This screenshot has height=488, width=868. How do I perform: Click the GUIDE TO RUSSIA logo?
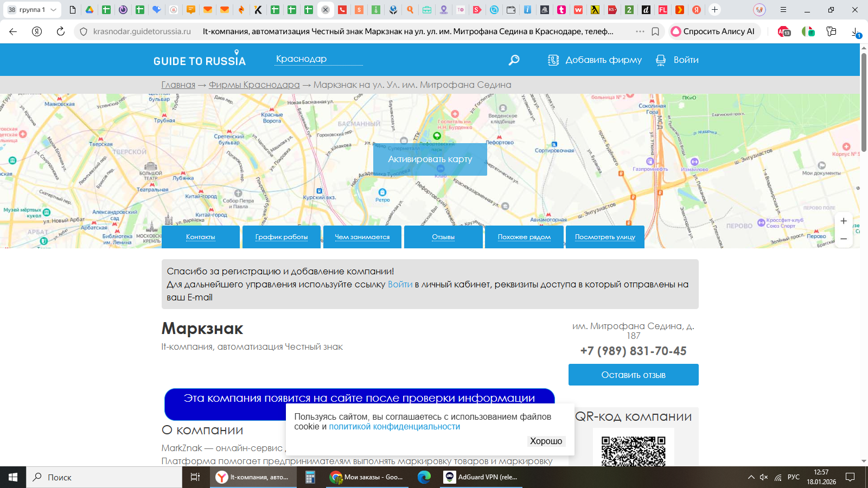pyautogui.click(x=200, y=59)
